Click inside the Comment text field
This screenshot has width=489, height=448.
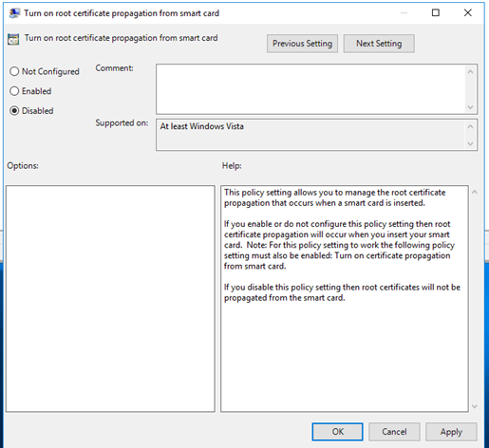310,89
